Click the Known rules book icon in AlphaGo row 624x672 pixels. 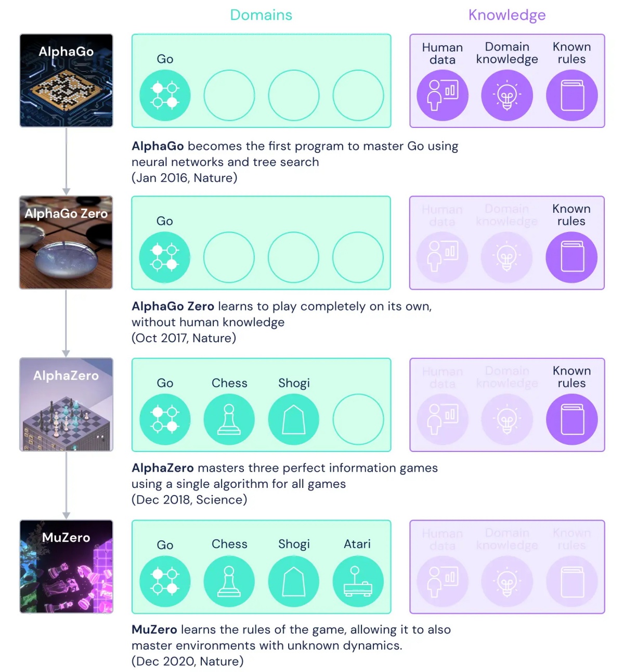click(x=572, y=95)
